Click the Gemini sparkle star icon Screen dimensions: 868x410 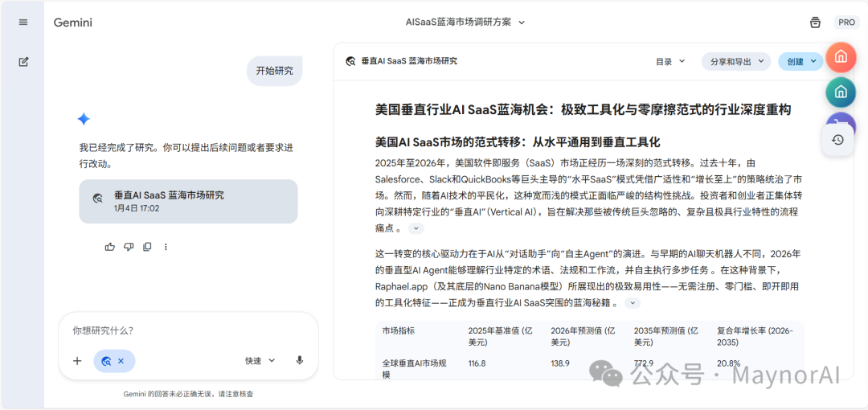pyautogui.click(x=84, y=118)
